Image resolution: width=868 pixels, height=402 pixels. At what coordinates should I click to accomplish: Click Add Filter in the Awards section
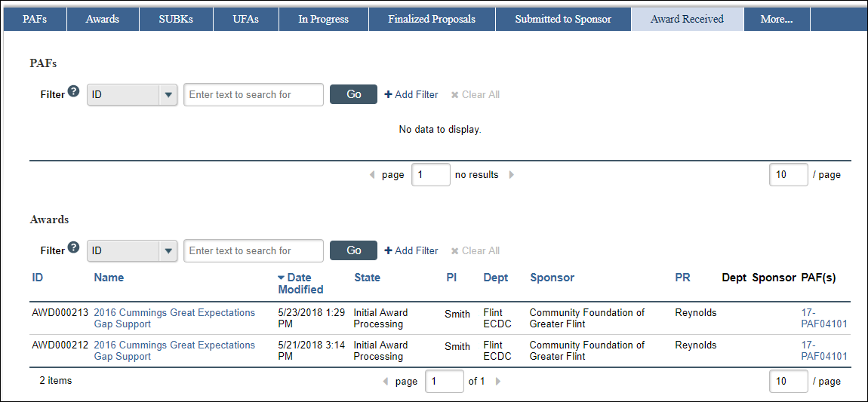[411, 250]
